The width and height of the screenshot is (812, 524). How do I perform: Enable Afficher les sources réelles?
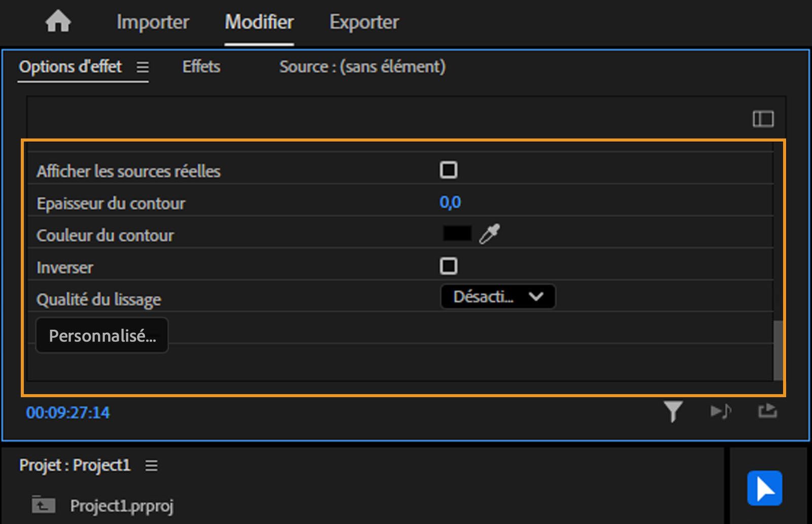point(449,170)
